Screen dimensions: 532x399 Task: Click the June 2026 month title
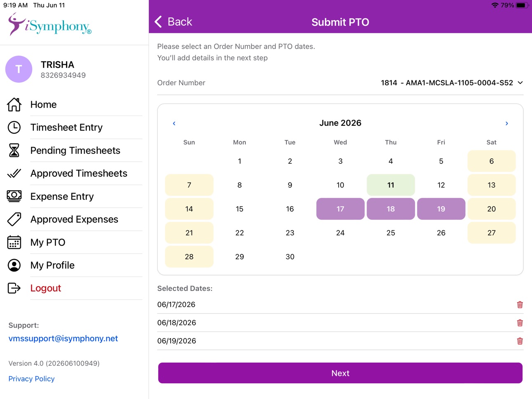click(340, 123)
